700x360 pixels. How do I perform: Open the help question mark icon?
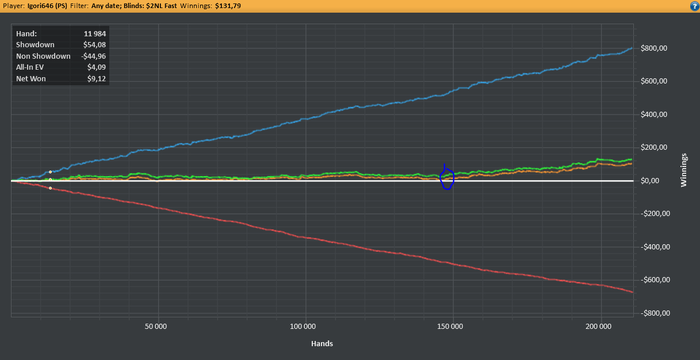pos(695,6)
